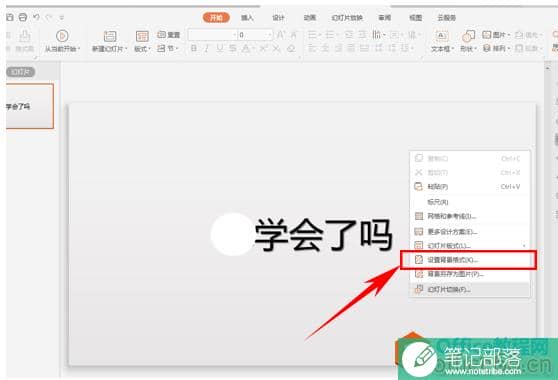Screen dimensions: 558x380
Task: Click the clear formatting eraser icon
Action: [291, 48]
